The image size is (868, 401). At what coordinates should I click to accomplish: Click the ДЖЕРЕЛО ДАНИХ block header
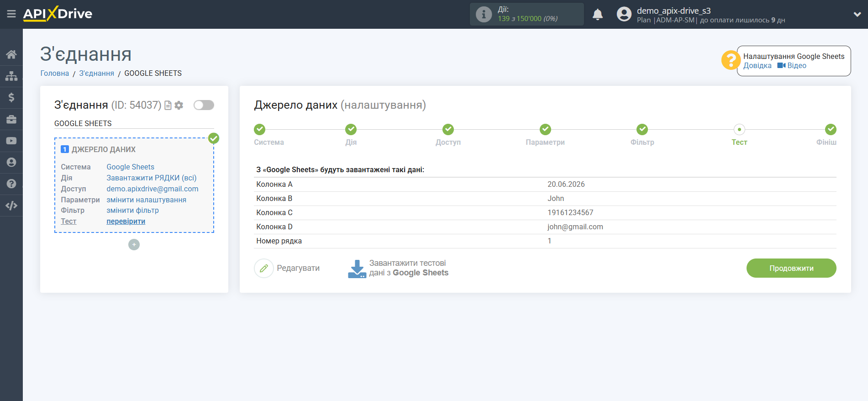[103, 150]
